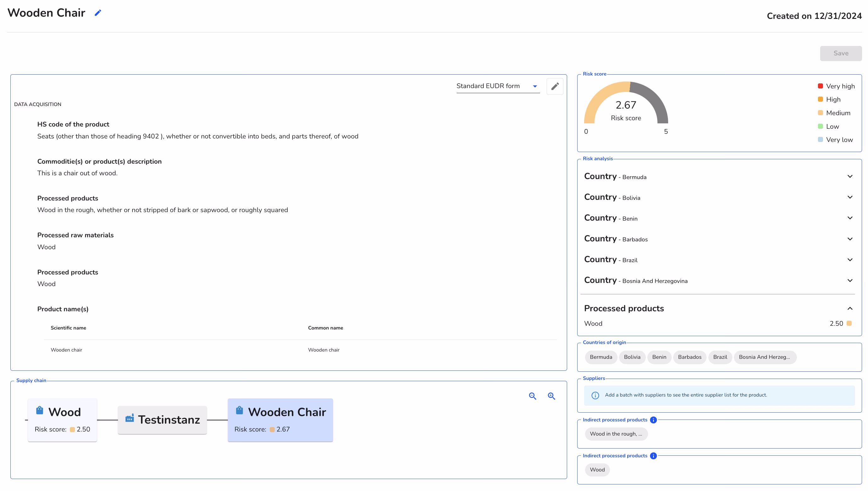The image size is (868, 491).
Task: Edit the product title "Wooden Chair"
Action: 98,13
